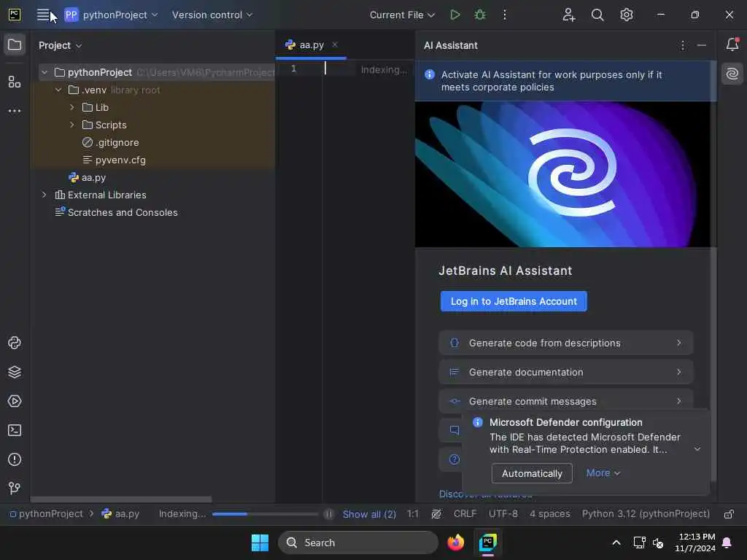This screenshot has height=560, width=747.
Task: Toggle the AI Assistant sidebar spiral icon
Action: tap(732, 74)
